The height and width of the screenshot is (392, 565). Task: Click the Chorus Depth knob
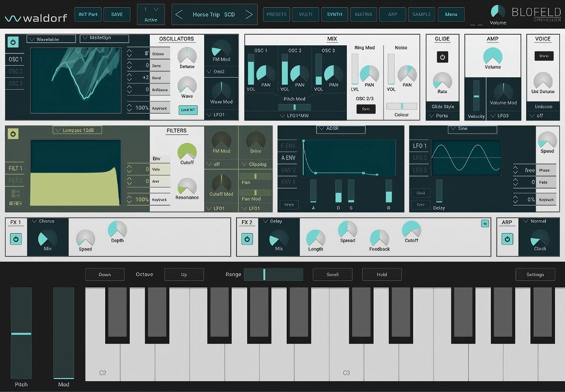click(117, 230)
